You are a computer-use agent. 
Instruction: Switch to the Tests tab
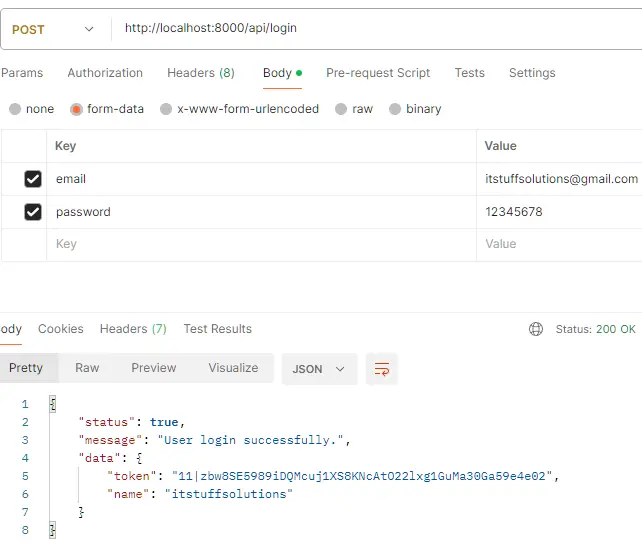pos(470,73)
